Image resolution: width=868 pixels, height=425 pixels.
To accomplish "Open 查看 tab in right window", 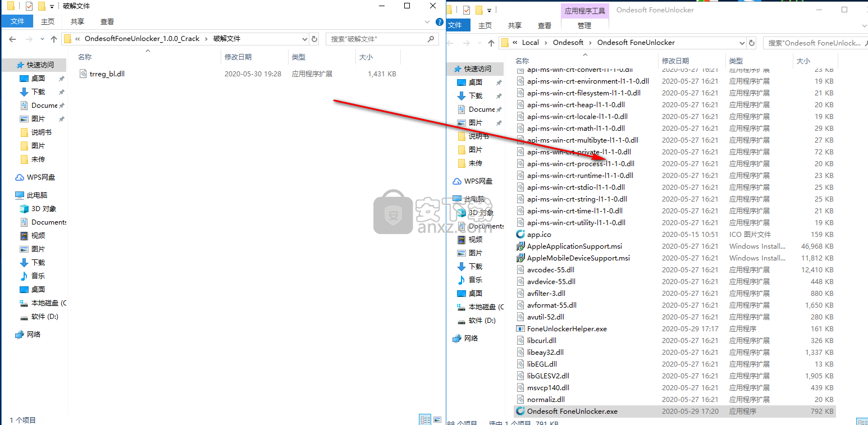I will [545, 25].
